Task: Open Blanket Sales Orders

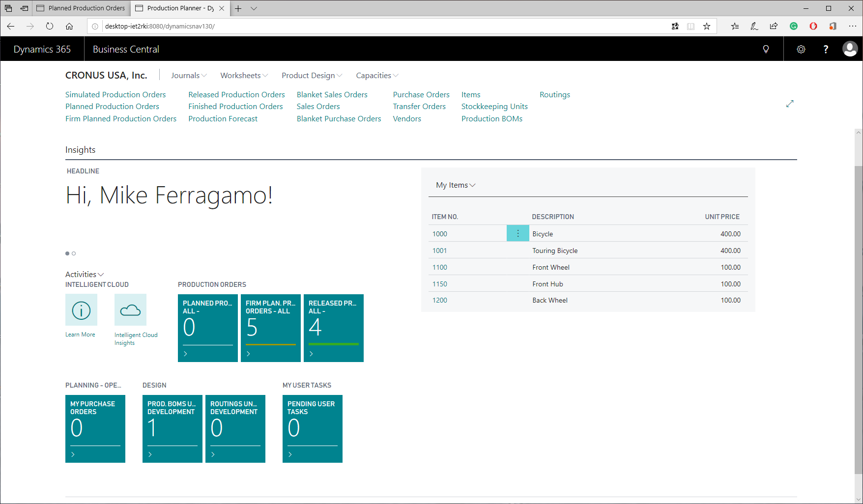Action: click(332, 94)
